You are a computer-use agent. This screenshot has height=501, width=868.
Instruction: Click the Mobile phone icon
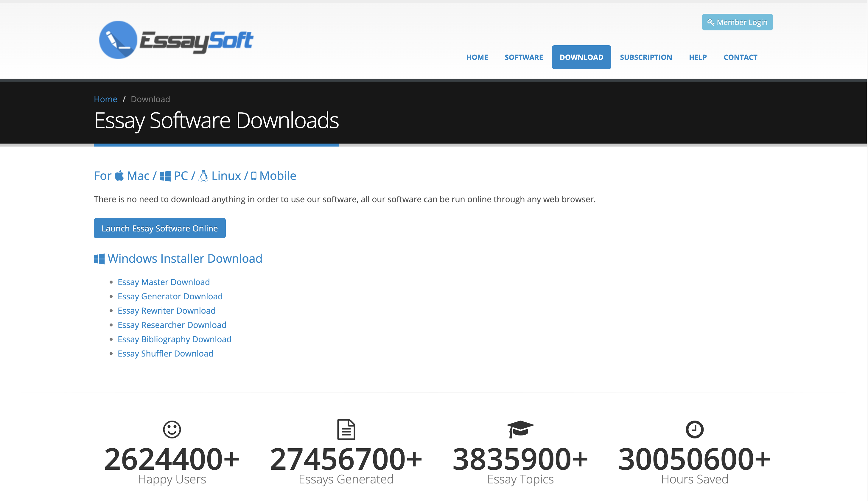click(x=254, y=176)
